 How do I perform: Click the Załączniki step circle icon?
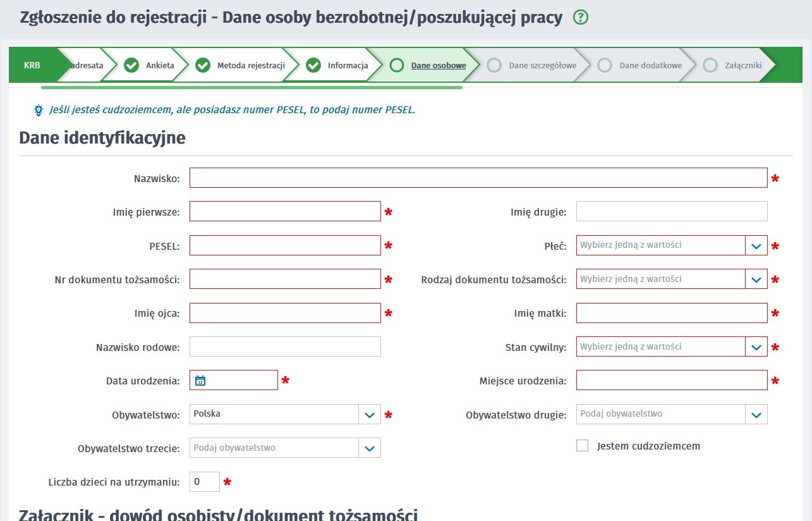710,65
